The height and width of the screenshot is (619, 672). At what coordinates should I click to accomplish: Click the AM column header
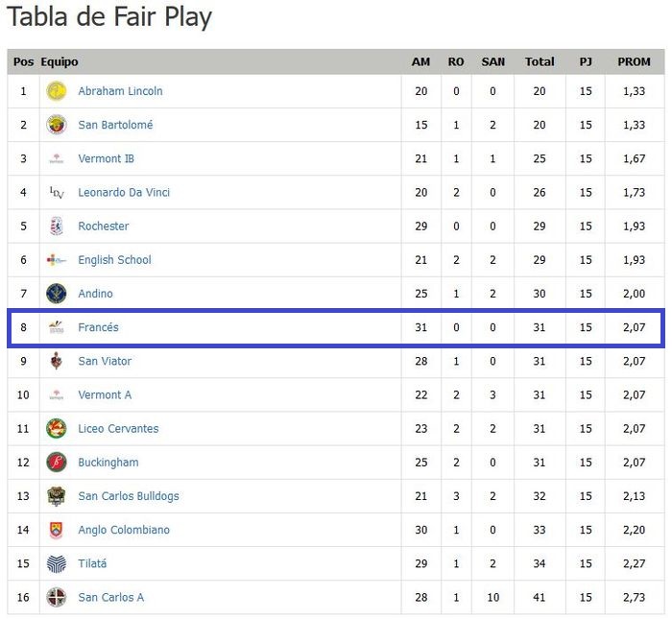click(420, 61)
